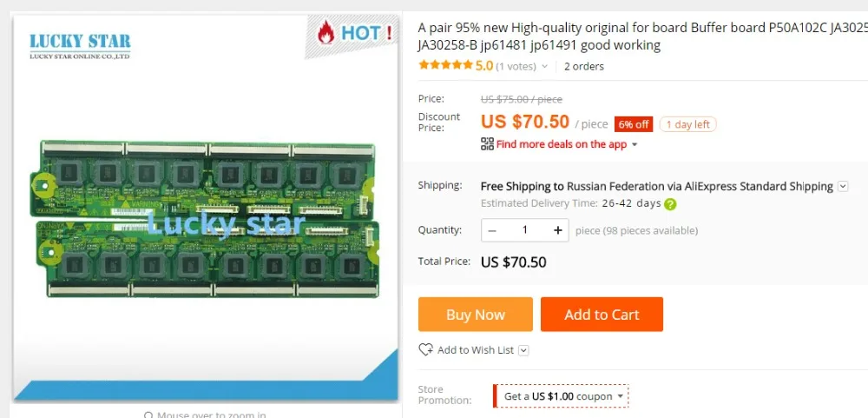Increase quantity with the plus button

pos(557,230)
